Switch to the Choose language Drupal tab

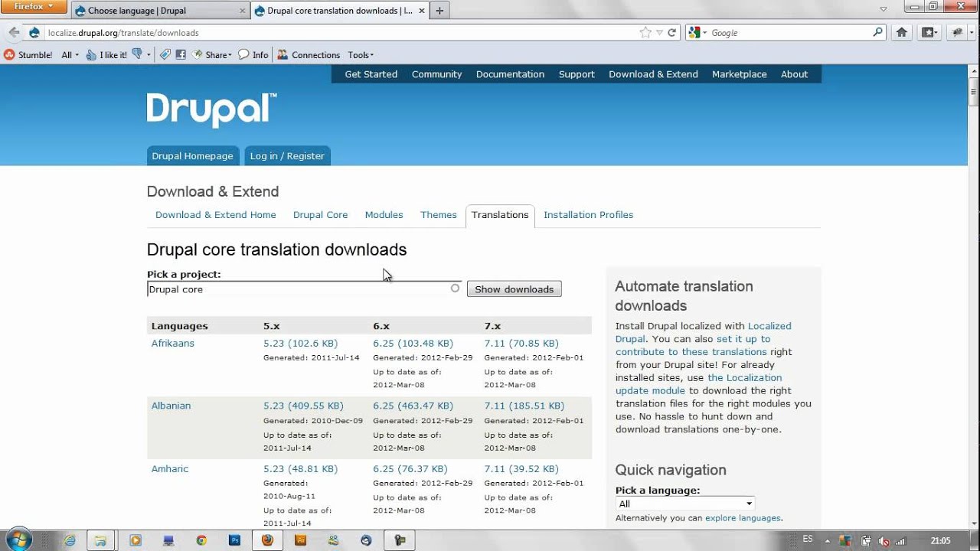(x=160, y=11)
